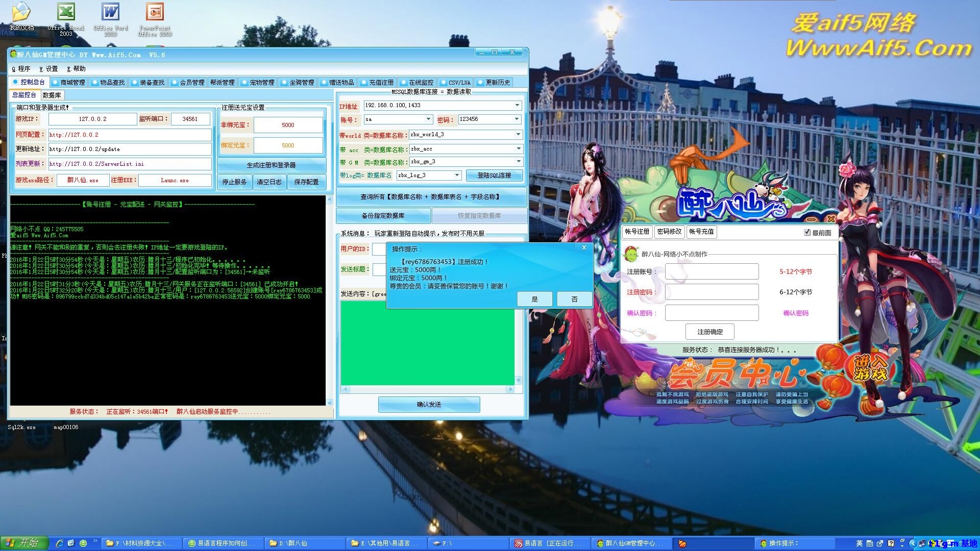The height and width of the screenshot is (551, 980).
Task: Click the 易语言 icon in the taskbar
Action: coord(518,543)
